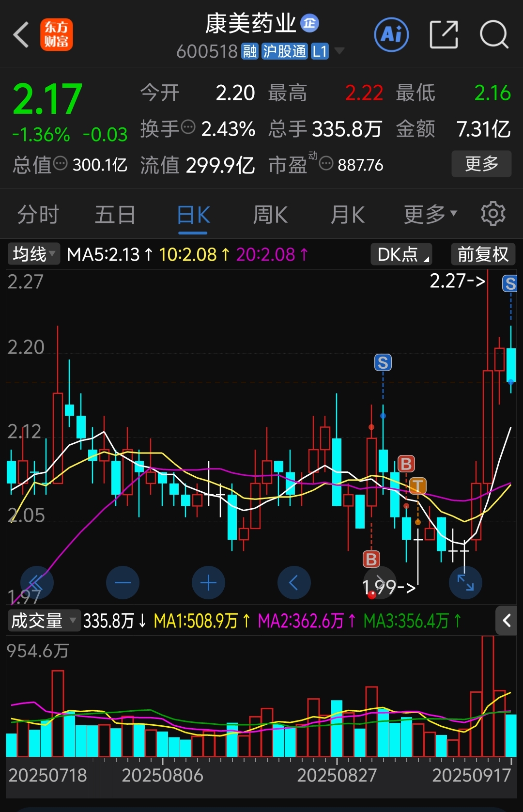Tap 市盈 value 887.76
The height and width of the screenshot is (812, 523).
click(360, 165)
